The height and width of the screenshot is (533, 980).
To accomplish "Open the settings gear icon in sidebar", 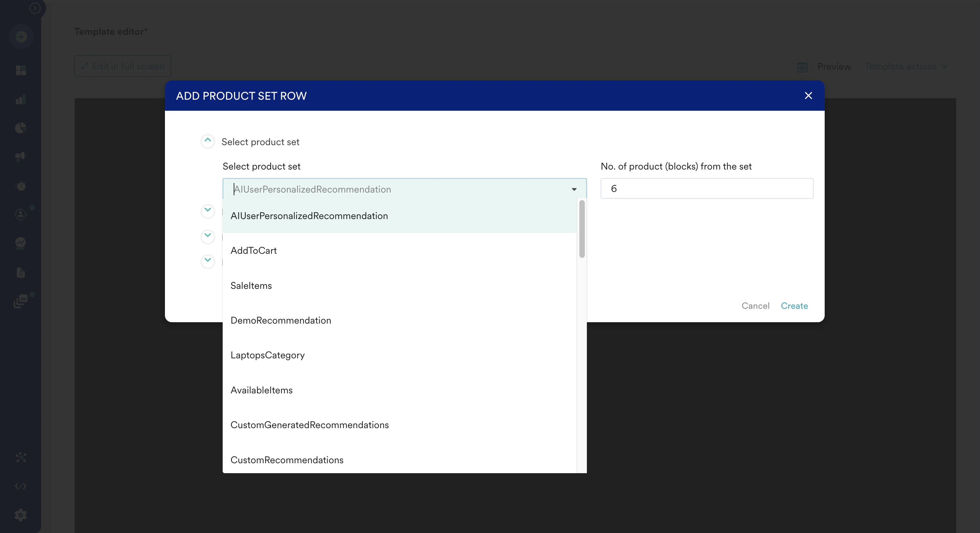I will coord(21,515).
